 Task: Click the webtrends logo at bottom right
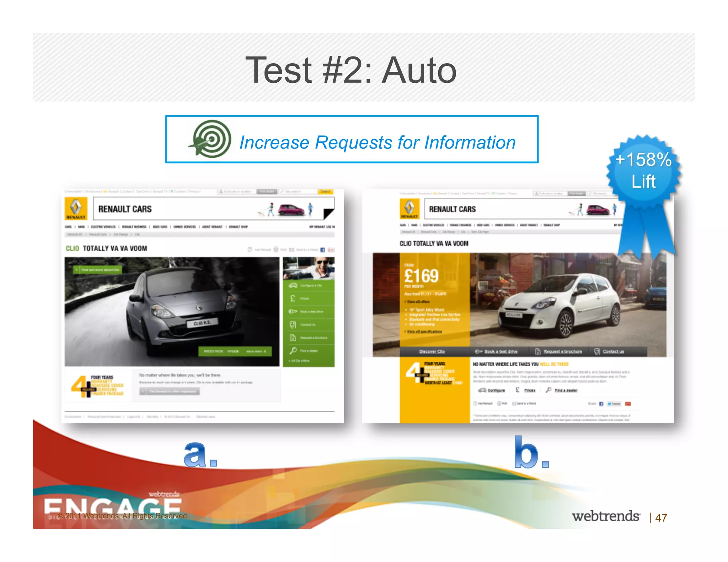606,516
